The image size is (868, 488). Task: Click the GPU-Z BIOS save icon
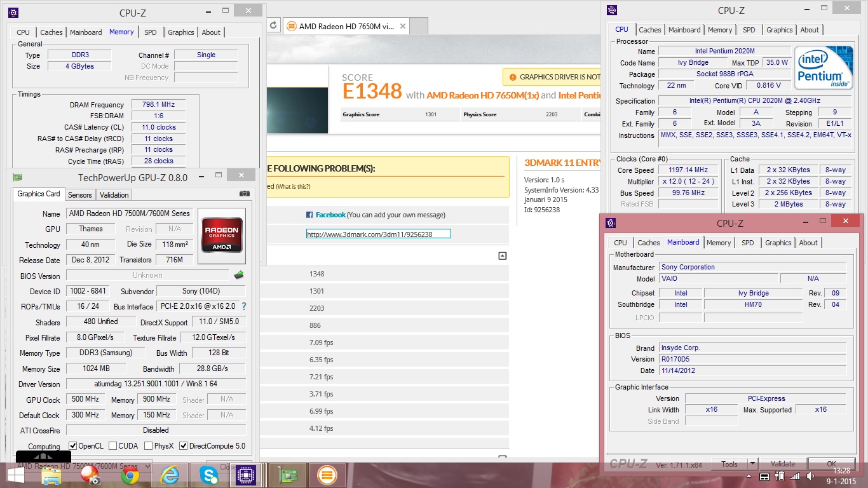point(239,275)
